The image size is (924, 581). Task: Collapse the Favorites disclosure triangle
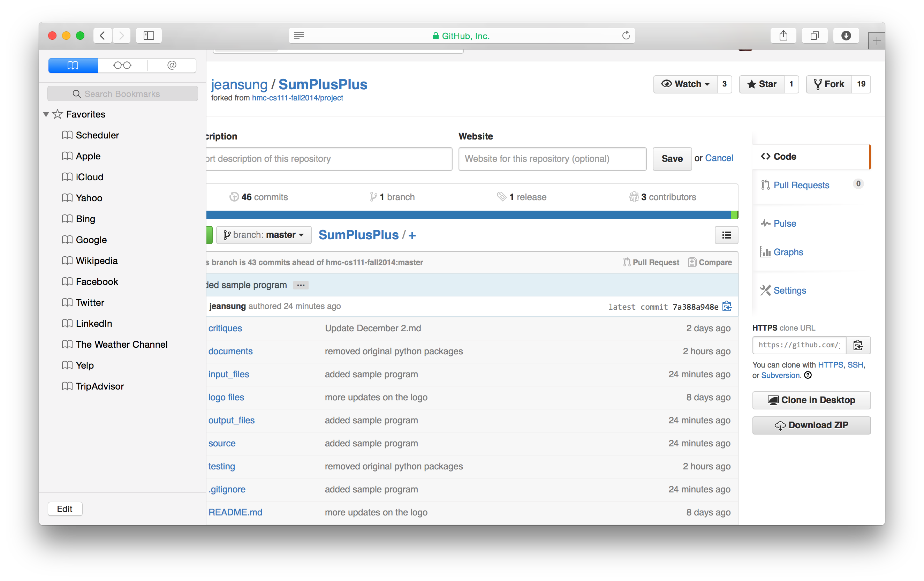[46, 114]
